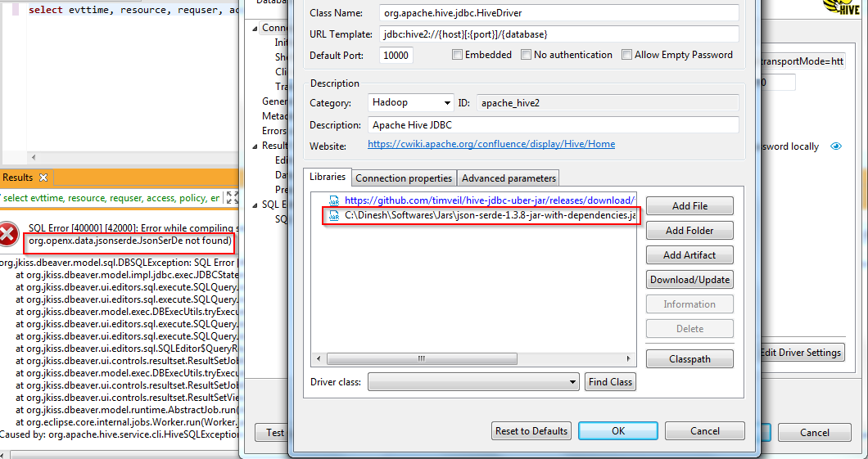Toggle the No authentication checkbox

pos(526,55)
